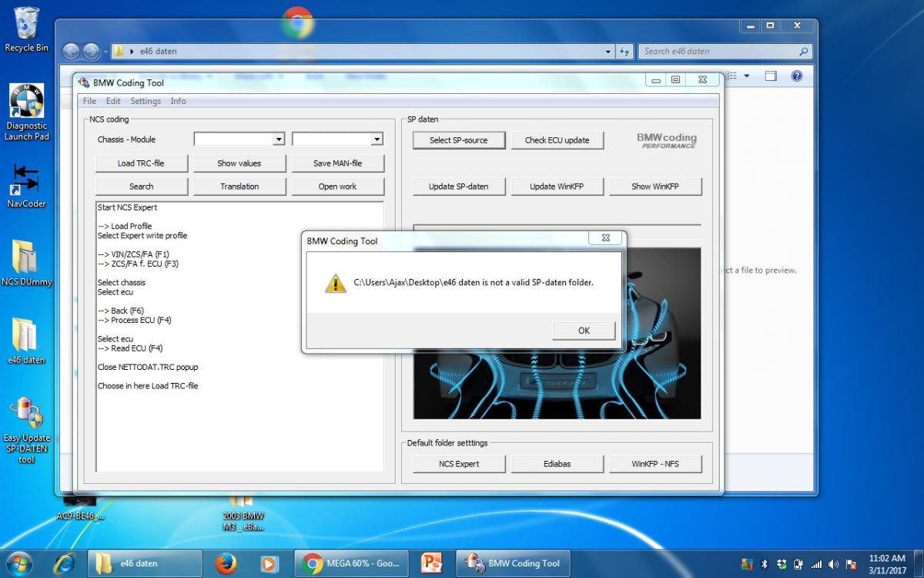This screenshot has height=578, width=924.
Task: Launch Internet Explorer from the taskbar
Action: (65, 563)
